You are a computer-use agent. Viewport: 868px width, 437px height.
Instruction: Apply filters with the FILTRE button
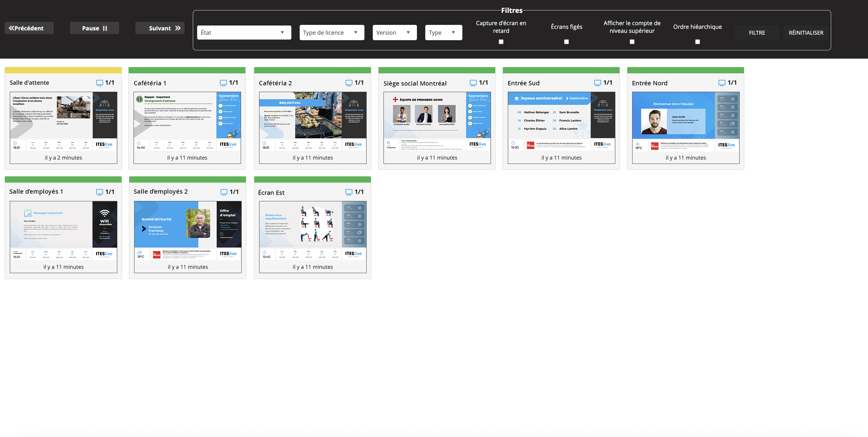(x=757, y=33)
